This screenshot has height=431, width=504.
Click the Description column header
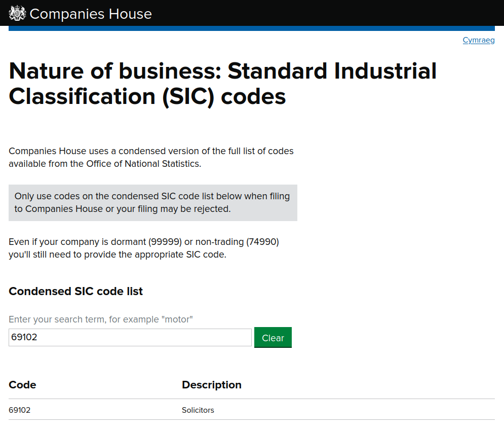[x=212, y=385]
